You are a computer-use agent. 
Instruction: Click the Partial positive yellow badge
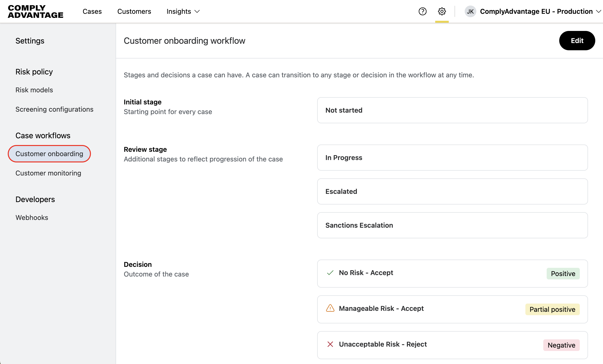(x=552, y=309)
